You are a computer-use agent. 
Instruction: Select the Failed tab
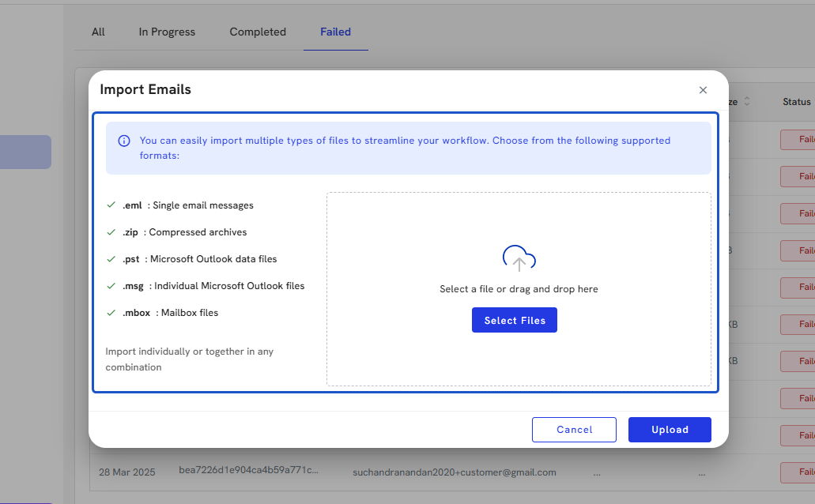click(335, 32)
